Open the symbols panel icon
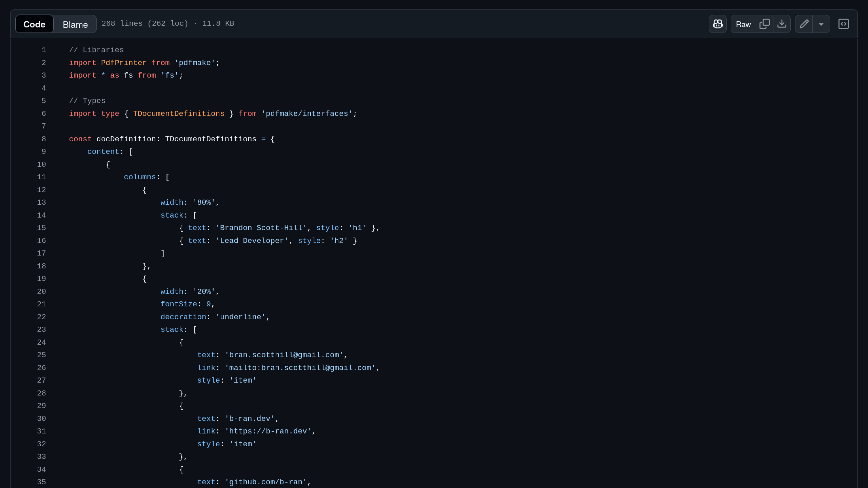 pos(843,24)
